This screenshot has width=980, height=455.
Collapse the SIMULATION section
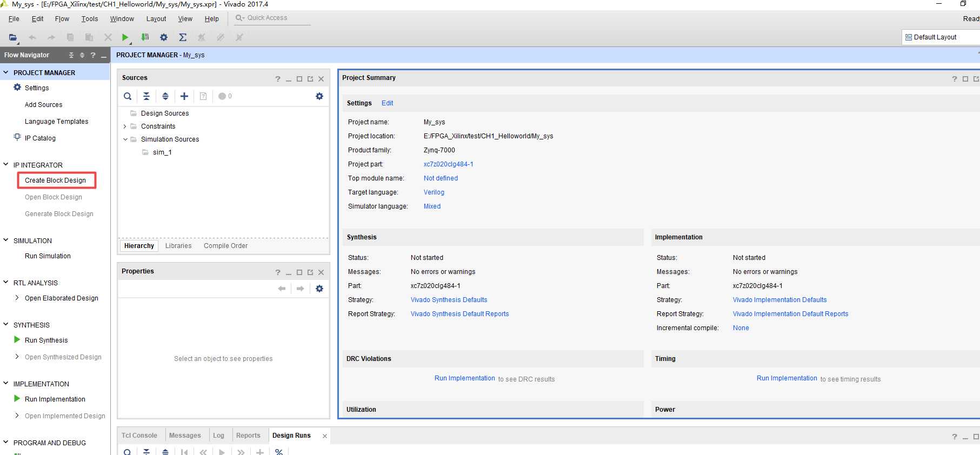[x=6, y=240]
